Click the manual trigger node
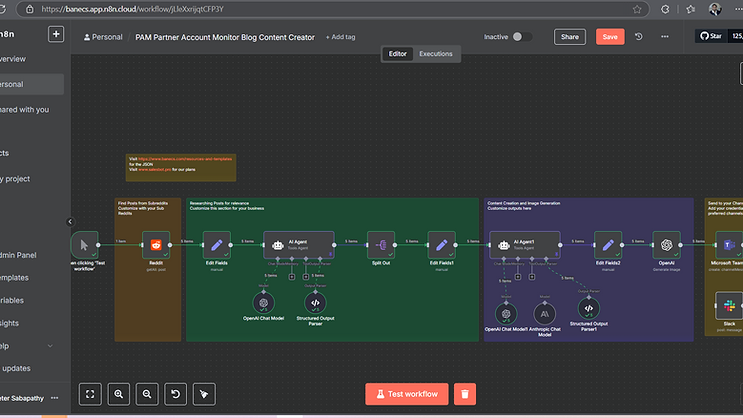Screen dimensions: 743x418 click(x=84, y=245)
